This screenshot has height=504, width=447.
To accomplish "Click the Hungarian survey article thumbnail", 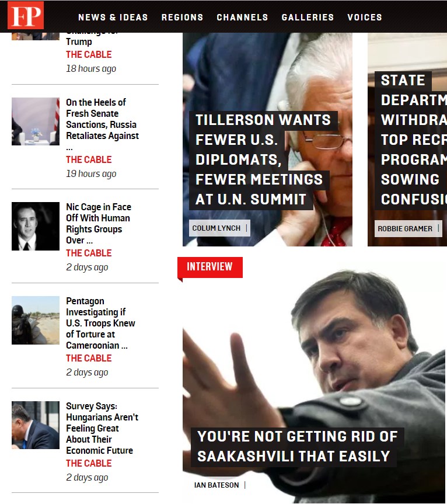I will 36,425.
